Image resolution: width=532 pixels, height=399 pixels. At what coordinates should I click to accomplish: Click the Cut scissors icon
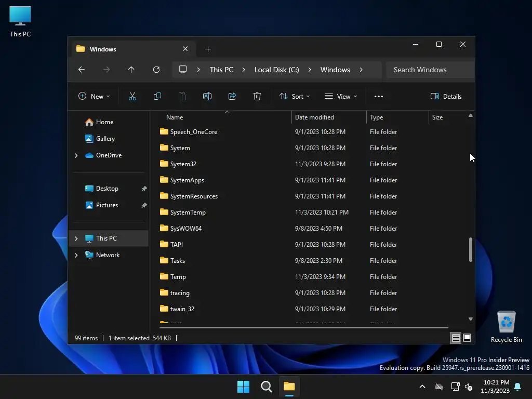[x=132, y=96]
